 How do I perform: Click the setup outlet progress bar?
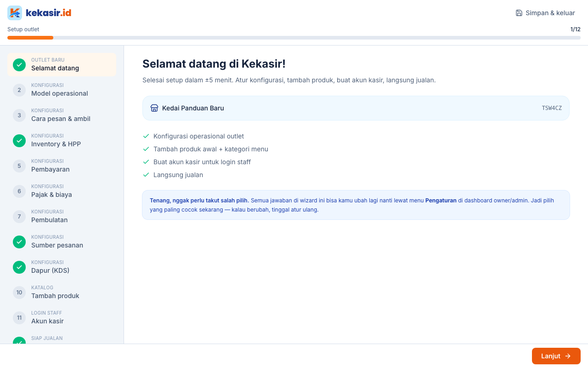(294, 38)
